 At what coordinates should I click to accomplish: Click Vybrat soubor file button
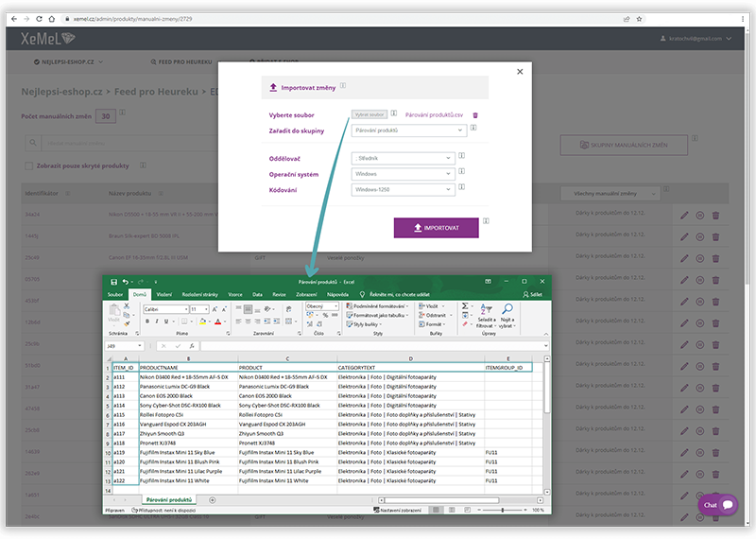(x=369, y=114)
